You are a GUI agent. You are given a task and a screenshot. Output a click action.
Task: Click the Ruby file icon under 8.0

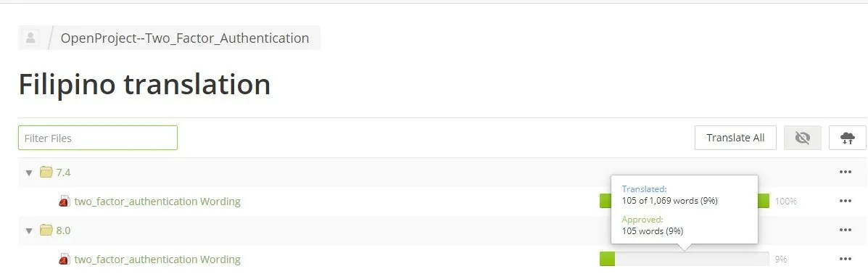(65, 259)
